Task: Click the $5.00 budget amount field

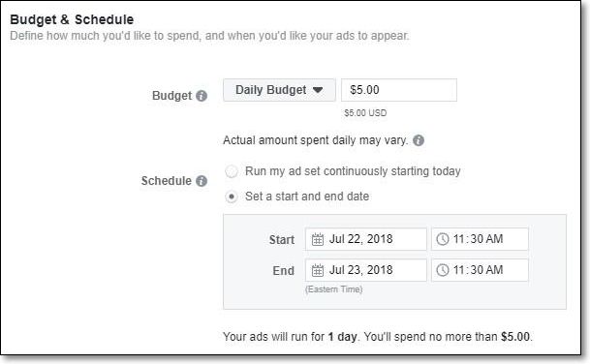Action: (x=399, y=90)
